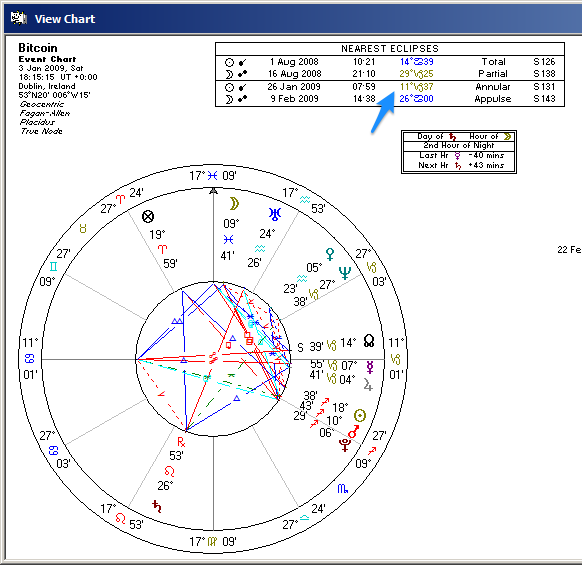Click the Dublin, Ireland location text

tap(47, 86)
